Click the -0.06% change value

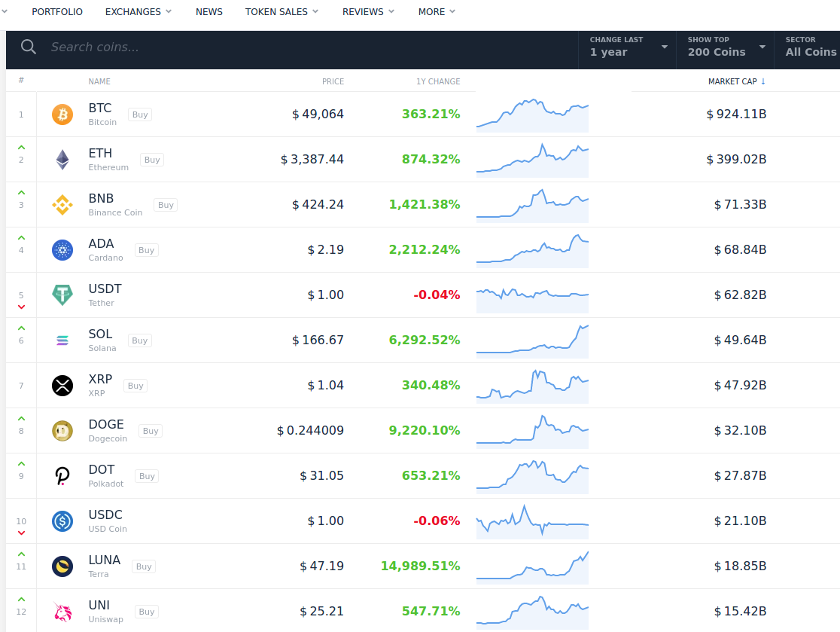[x=437, y=521]
